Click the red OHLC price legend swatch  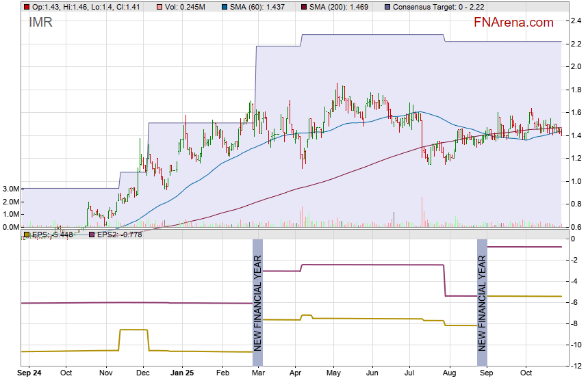tap(26, 6)
